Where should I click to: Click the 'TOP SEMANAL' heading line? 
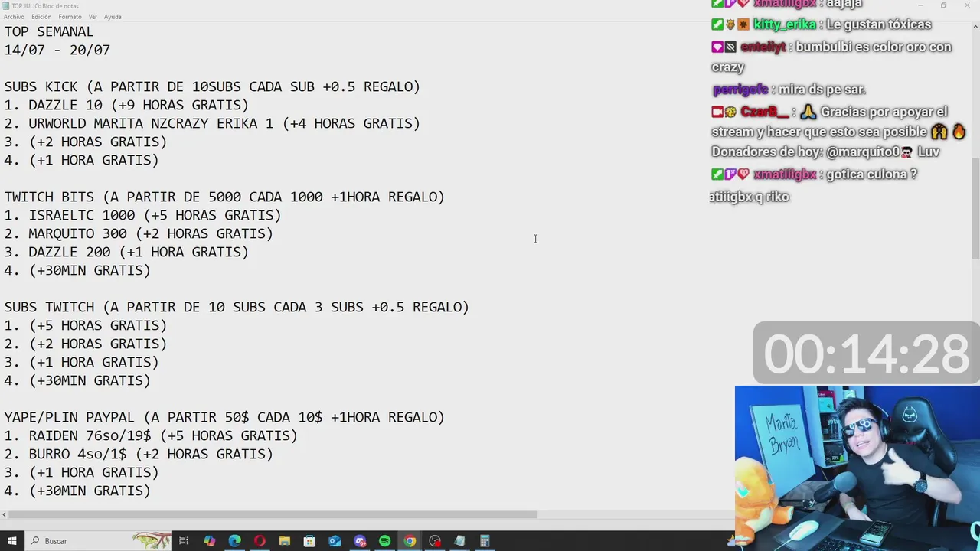coord(49,31)
